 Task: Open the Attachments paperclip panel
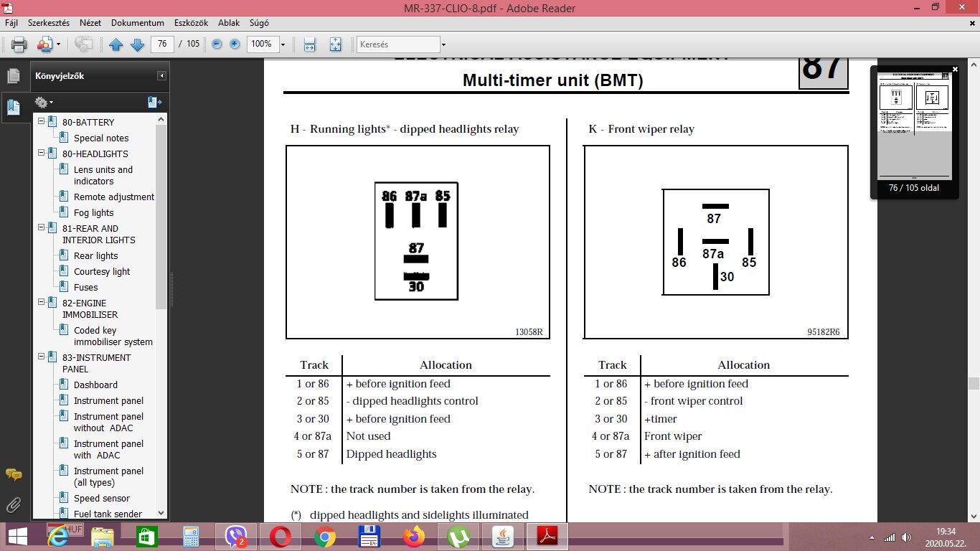point(13,504)
